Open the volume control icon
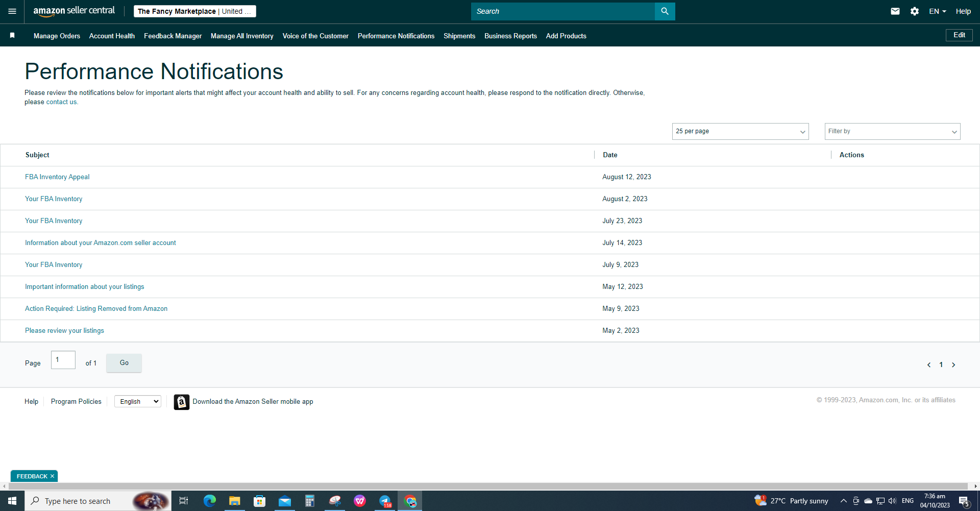 (x=892, y=501)
